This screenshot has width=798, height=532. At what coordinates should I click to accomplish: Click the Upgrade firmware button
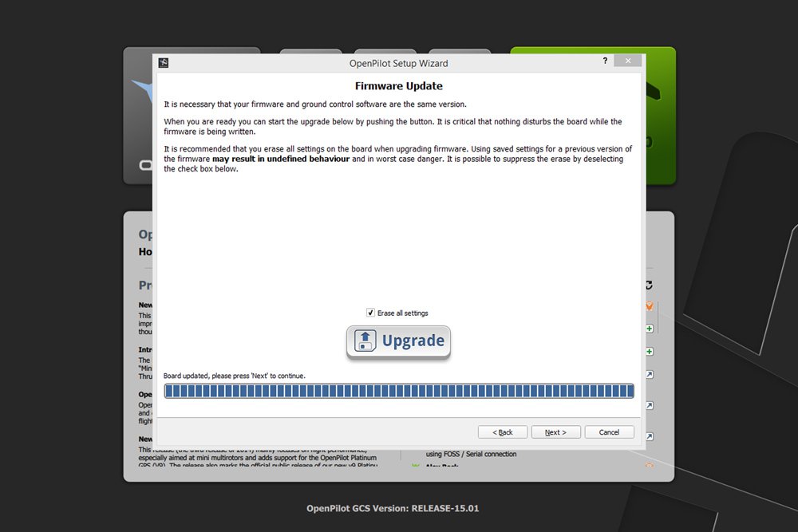(398, 342)
